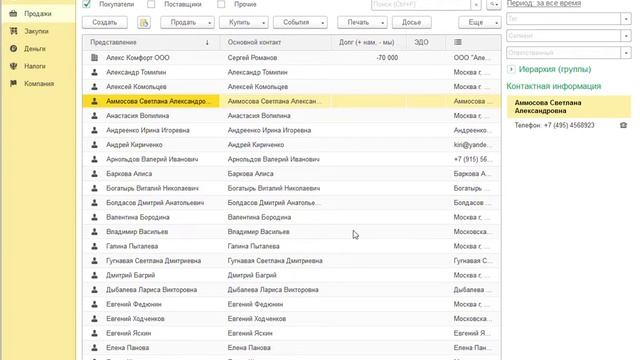The height and width of the screenshot is (360, 640).
Task: Click the Контактная информация heading link
Action: pyautogui.click(x=553, y=86)
